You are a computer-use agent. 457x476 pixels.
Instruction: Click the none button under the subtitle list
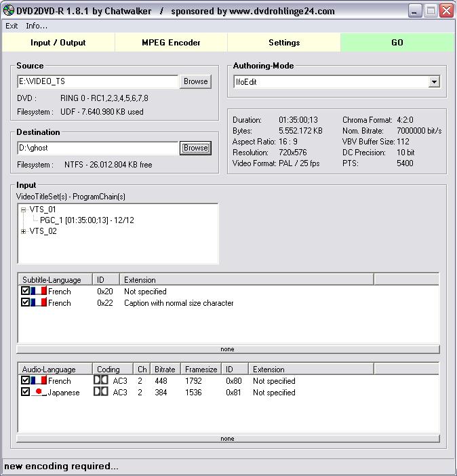pyautogui.click(x=228, y=349)
